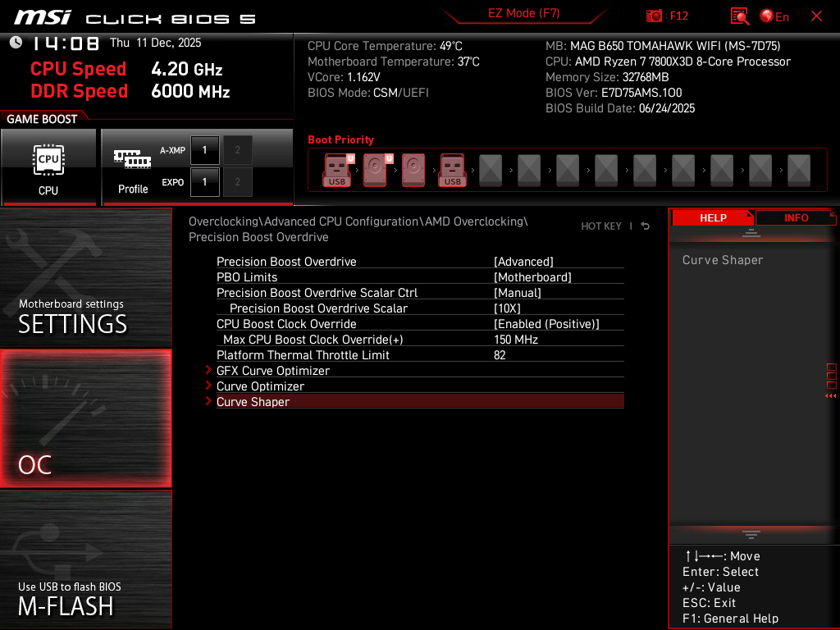Screen dimensions: 840x630
Task: Click DDR Speed 6000 MHz readout
Action: point(130,91)
